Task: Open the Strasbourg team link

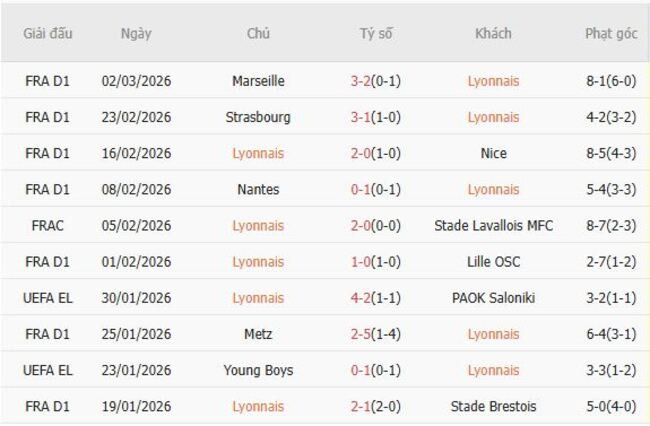Action: click(258, 117)
